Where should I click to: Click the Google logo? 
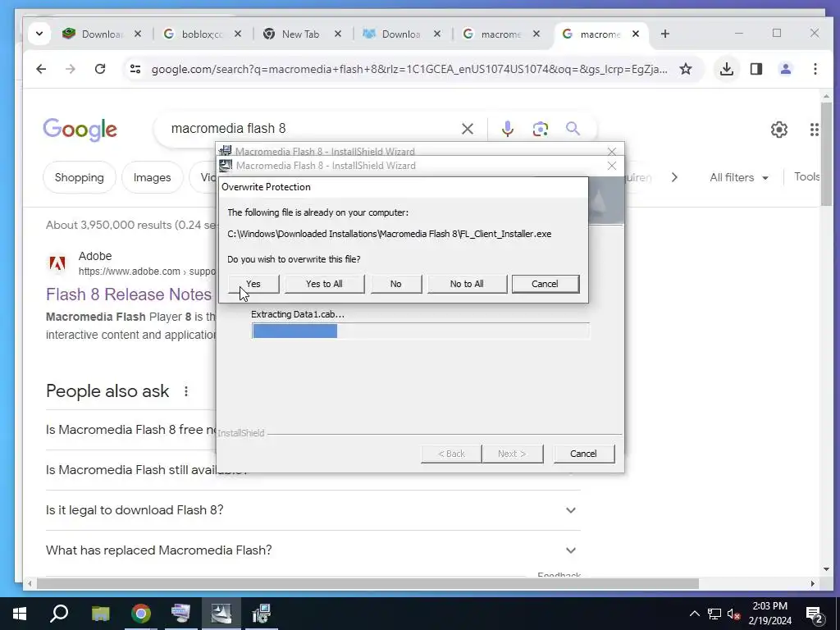pos(80,129)
